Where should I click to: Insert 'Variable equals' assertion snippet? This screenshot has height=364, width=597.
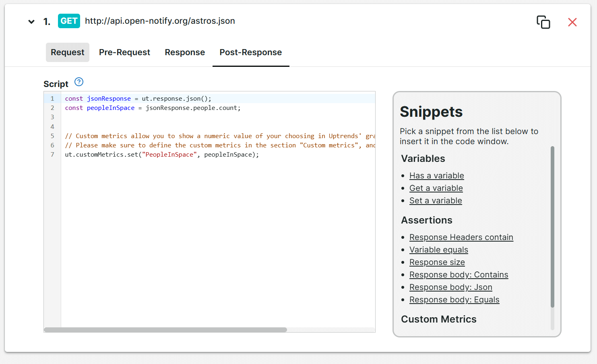(439, 250)
